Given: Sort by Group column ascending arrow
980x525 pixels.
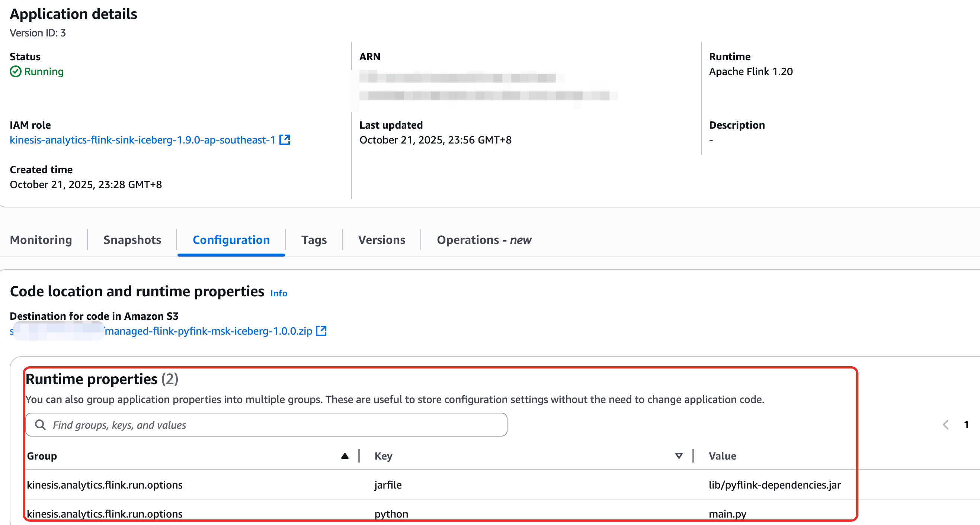Looking at the screenshot, I should [x=345, y=456].
